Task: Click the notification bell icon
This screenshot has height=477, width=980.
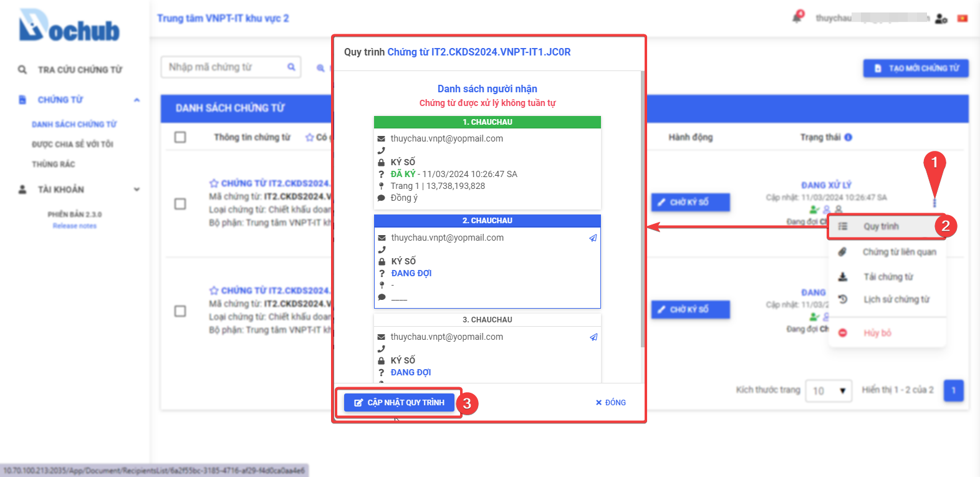Action: click(797, 17)
